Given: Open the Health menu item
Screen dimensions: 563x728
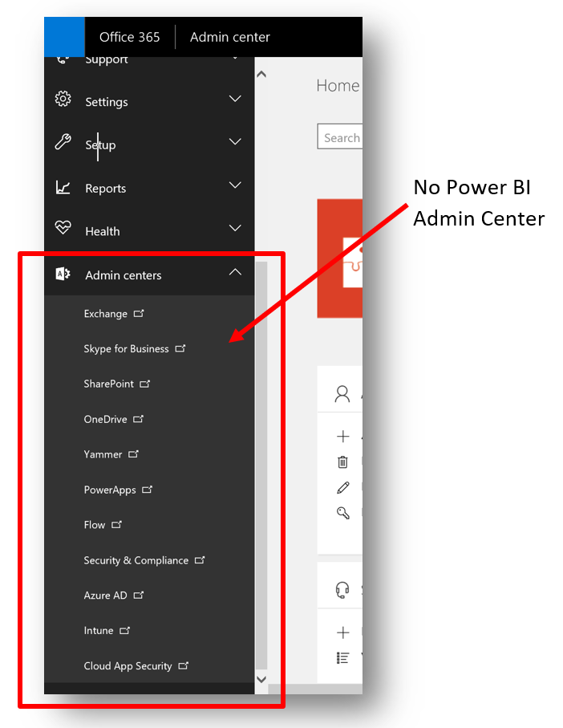Looking at the screenshot, I should point(103,231).
